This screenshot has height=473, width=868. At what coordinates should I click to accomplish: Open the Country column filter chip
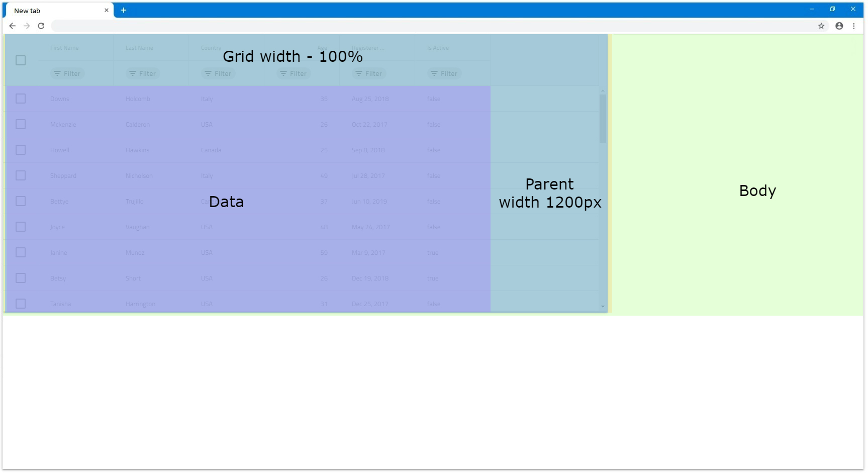[x=218, y=73]
